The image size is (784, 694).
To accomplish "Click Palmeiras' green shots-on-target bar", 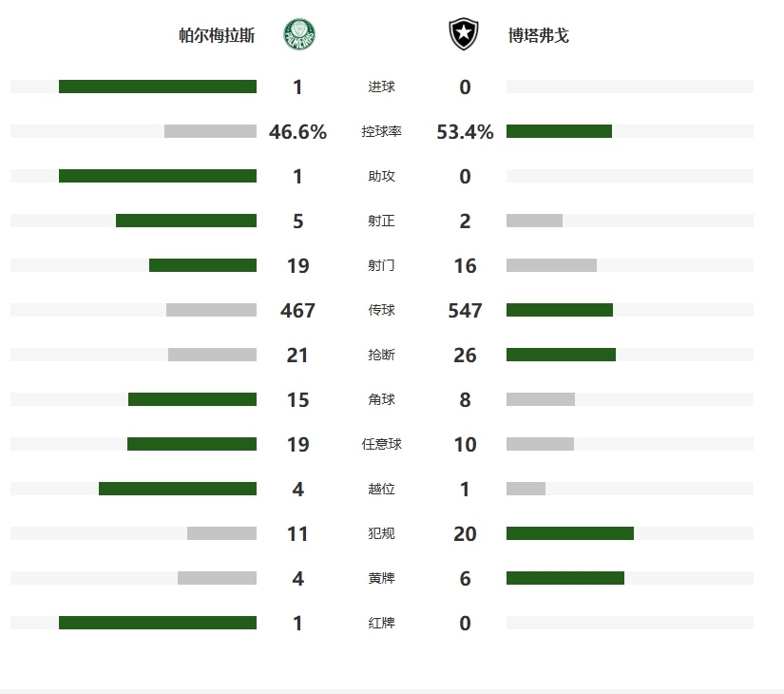I will click(x=186, y=221).
